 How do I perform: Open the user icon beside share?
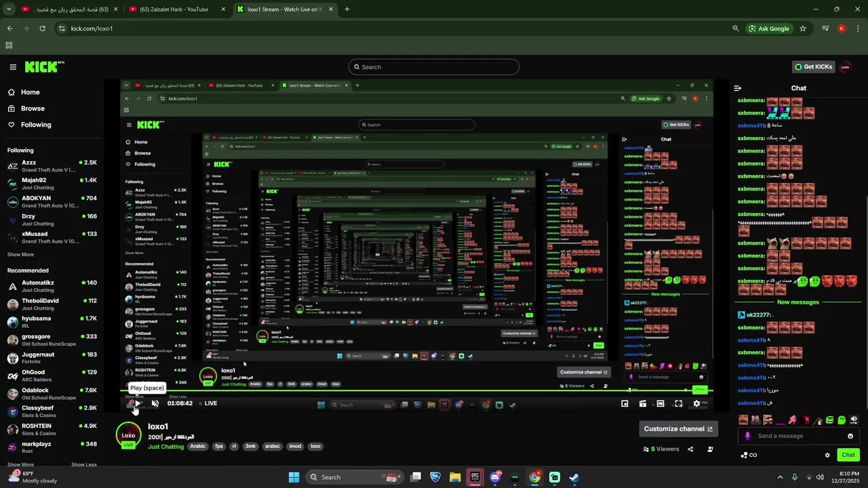[710, 449]
